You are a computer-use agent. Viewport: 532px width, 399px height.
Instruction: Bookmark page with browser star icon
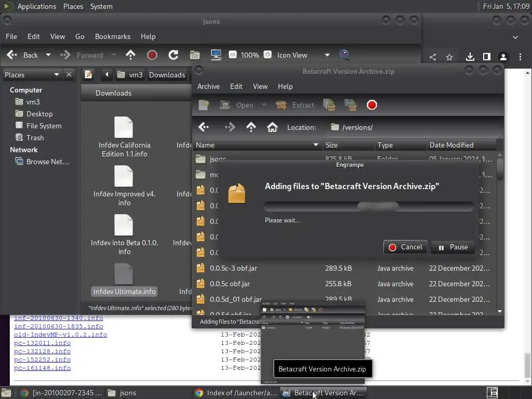pos(449,57)
